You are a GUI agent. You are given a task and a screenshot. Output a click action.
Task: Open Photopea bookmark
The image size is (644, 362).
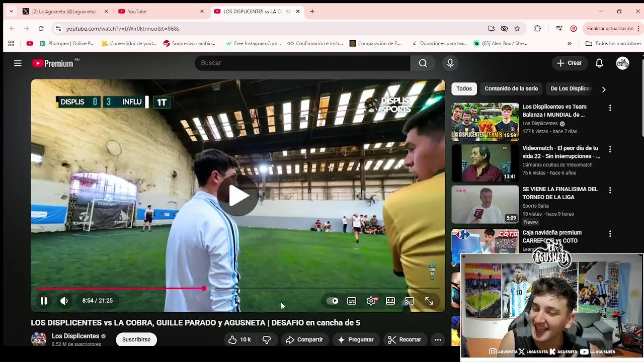(x=66, y=44)
